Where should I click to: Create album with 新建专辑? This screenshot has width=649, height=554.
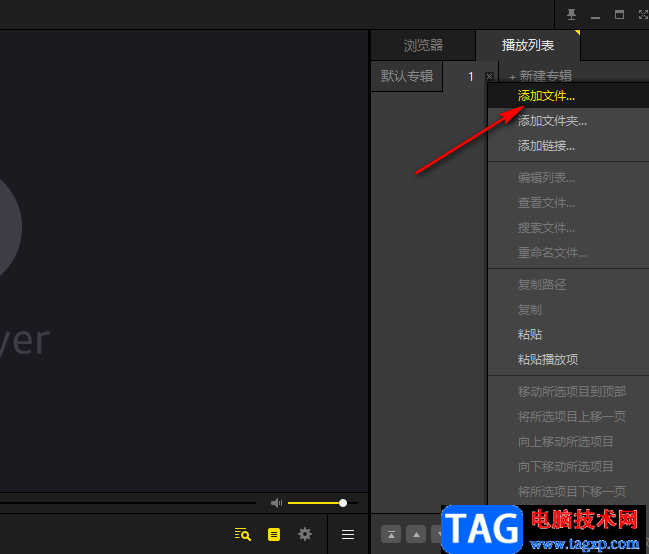pos(541,76)
